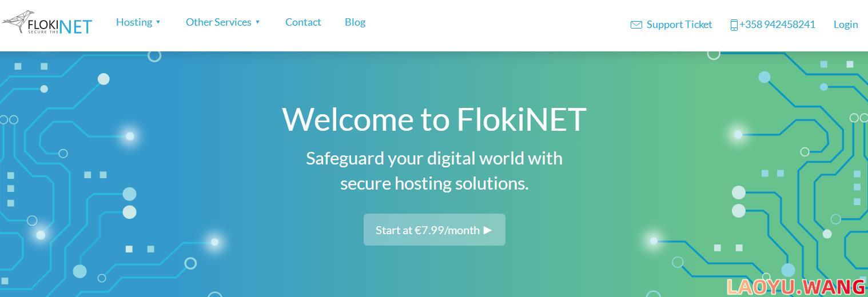Expand the Other Services dropdown arrow
The width and height of the screenshot is (868, 297).
258,22
